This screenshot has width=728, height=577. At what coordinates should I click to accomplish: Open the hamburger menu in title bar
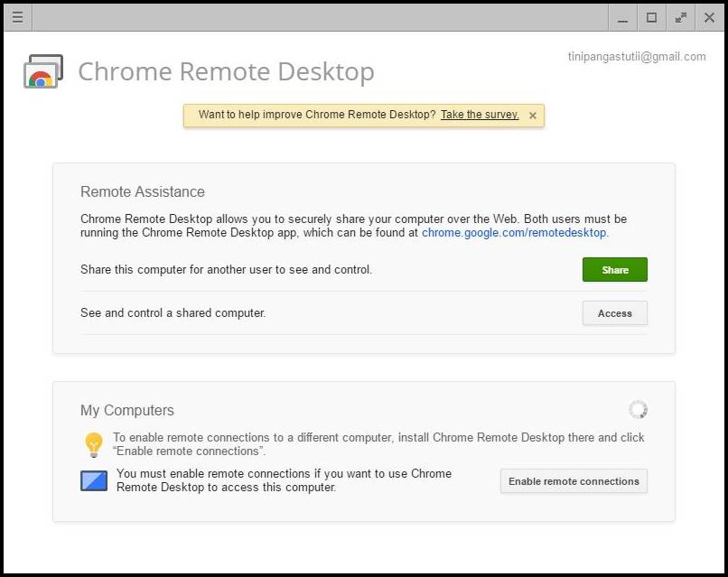(18, 18)
